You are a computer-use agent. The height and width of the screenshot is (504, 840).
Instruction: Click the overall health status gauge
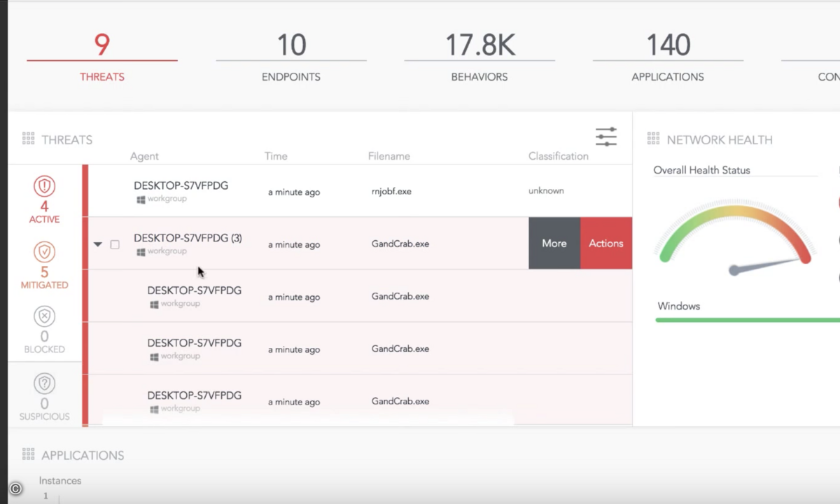pyautogui.click(x=735, y=238)
